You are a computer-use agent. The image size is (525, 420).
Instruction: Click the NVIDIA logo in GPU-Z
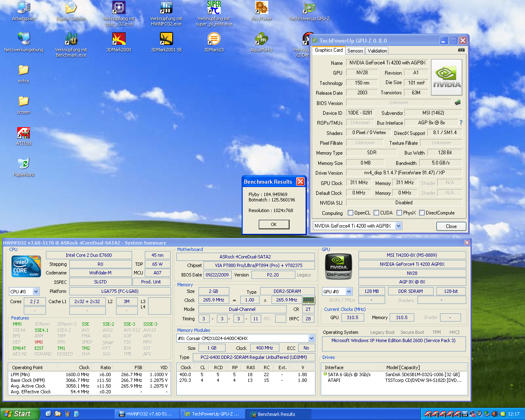tap(447, 77)
